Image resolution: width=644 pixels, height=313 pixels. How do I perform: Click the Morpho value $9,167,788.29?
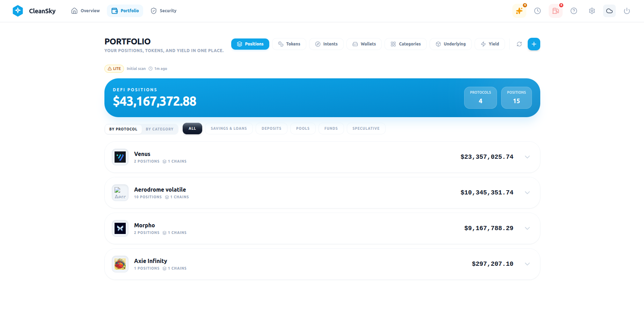pos(489,228)
